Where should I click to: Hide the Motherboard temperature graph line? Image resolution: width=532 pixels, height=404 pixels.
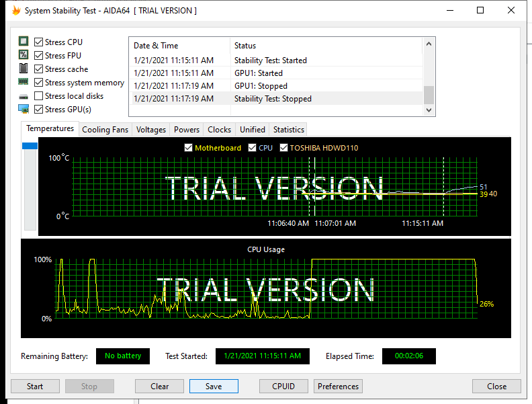[x=188, y=148]
